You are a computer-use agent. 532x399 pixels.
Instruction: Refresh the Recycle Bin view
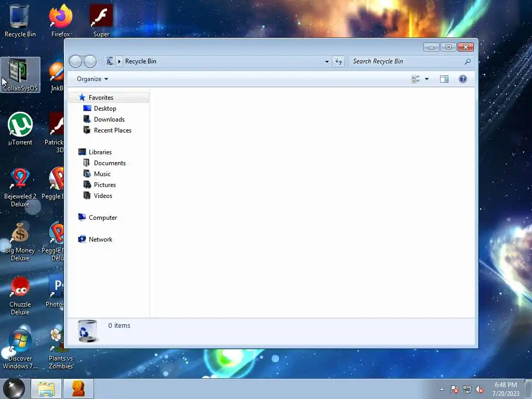pos(339,61)
